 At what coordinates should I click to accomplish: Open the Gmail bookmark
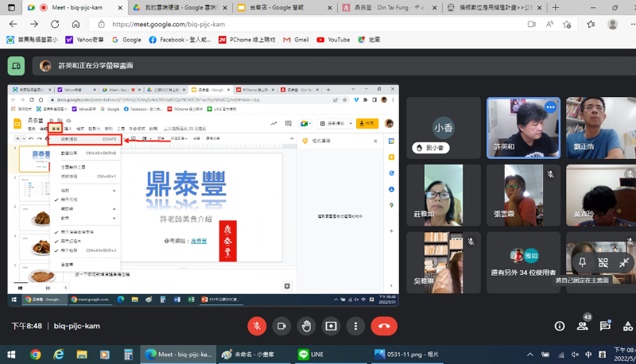[x=296, y=40]
